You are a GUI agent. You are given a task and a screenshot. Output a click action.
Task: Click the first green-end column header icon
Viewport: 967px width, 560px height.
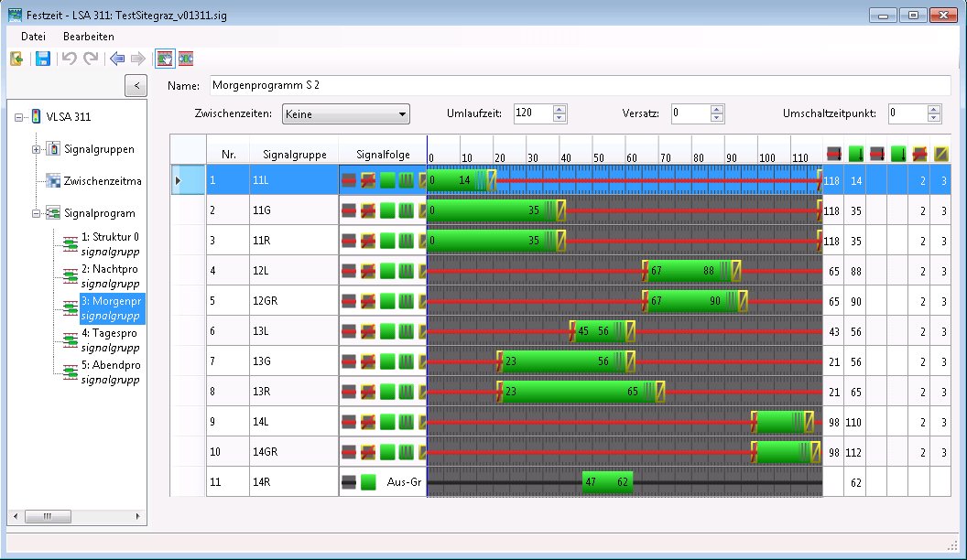[856, 152]
